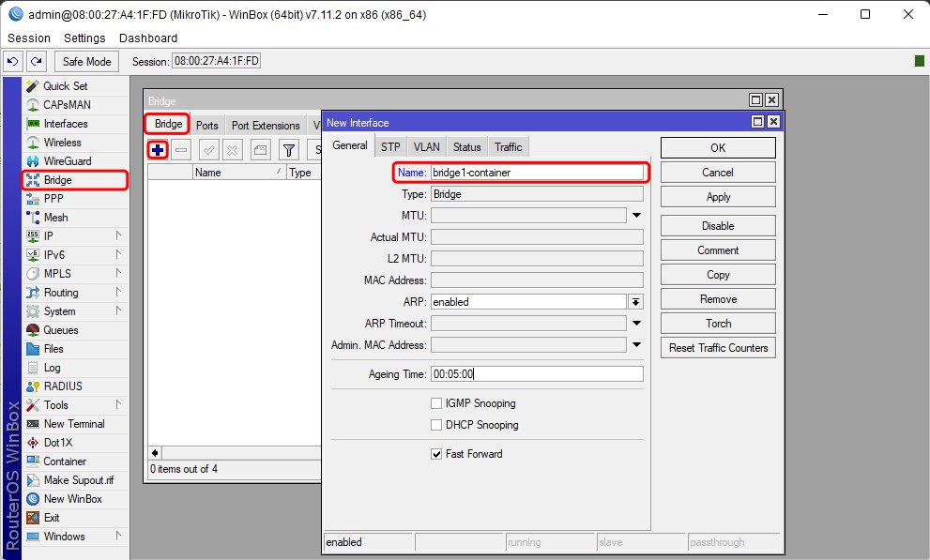Screen dimensions: 930x560
Task: Open the ARP mode dropdown
Action: (635, 302)
